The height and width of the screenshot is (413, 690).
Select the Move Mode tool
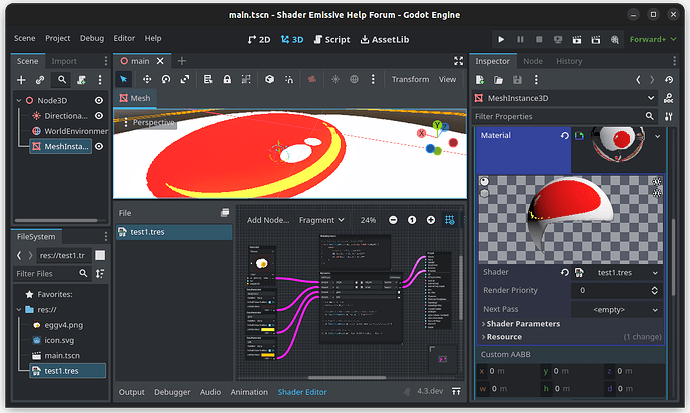(x=147, y=79)
